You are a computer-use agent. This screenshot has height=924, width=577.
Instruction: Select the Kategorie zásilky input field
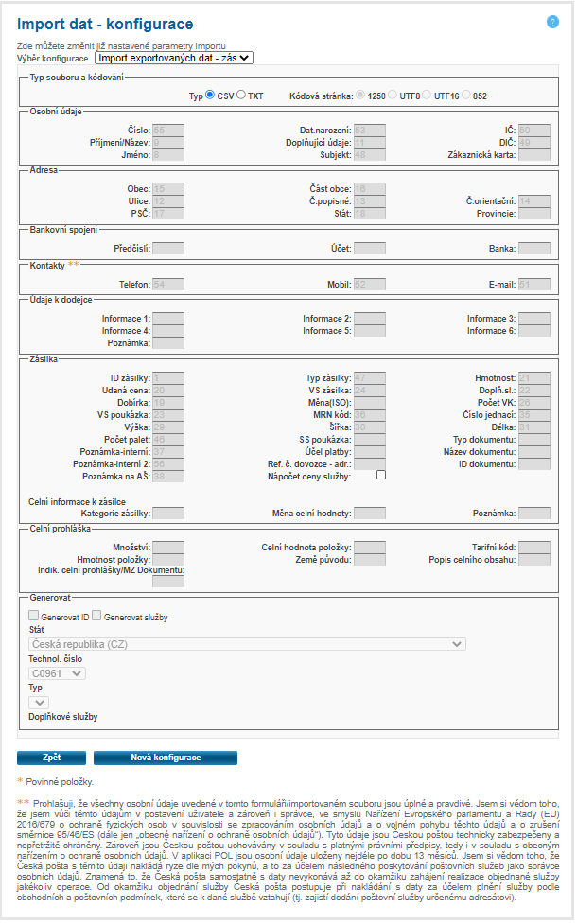point(168,513)
